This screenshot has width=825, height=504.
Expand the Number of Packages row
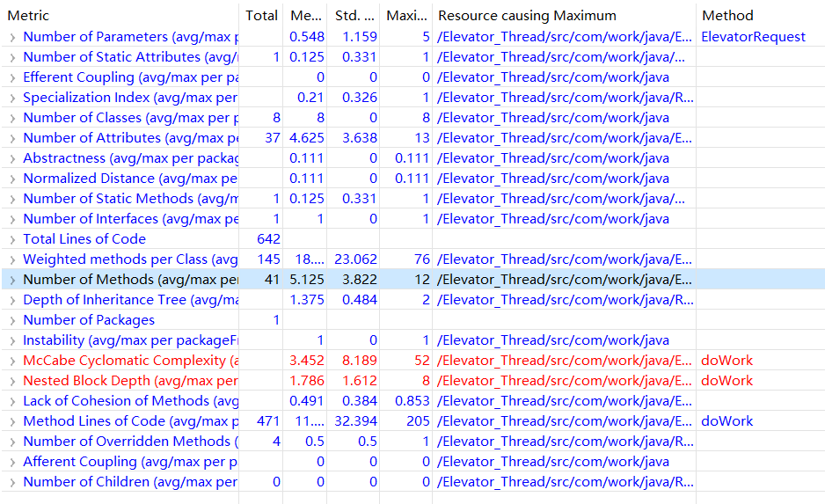tap(12, 320)
